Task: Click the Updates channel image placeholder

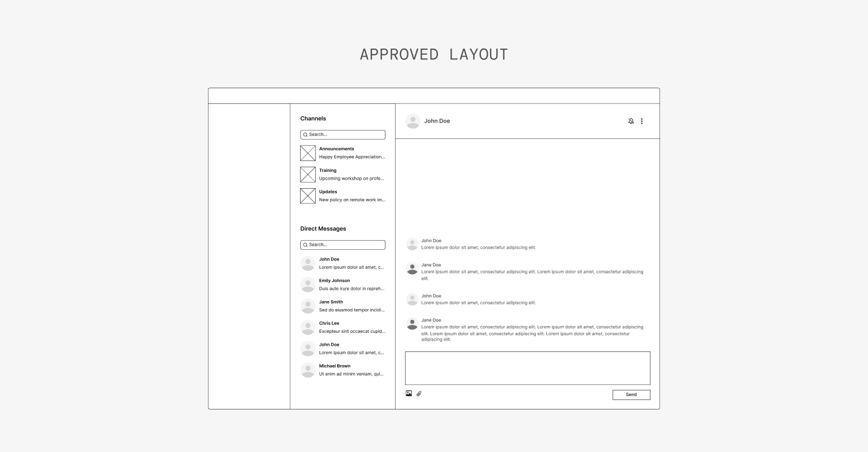Action: [308, 196]
